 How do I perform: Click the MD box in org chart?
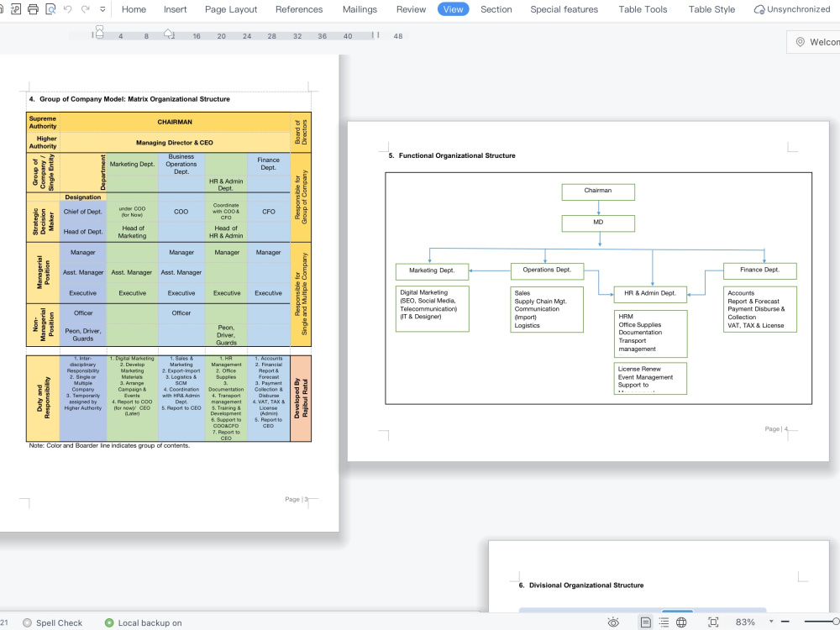[598, 223]
